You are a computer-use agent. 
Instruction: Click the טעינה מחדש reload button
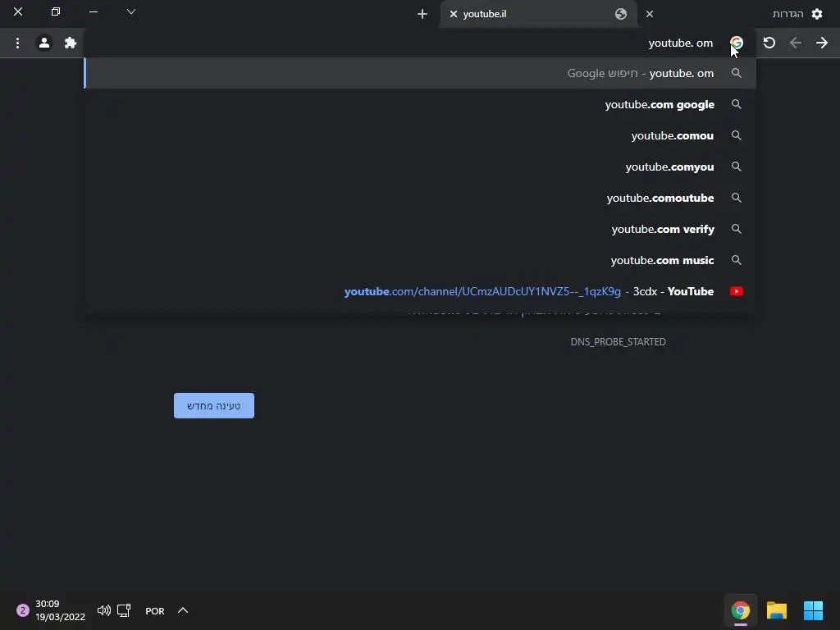click(214, 405)
